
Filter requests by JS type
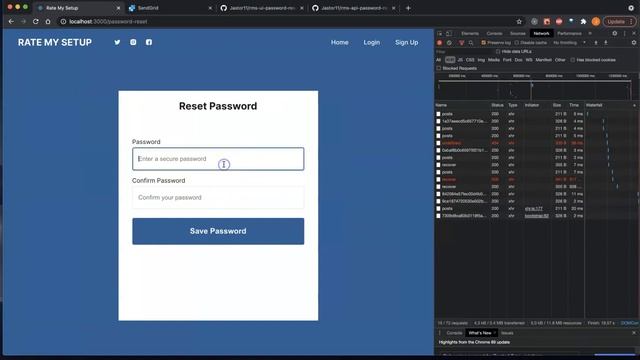click(460, 60)
